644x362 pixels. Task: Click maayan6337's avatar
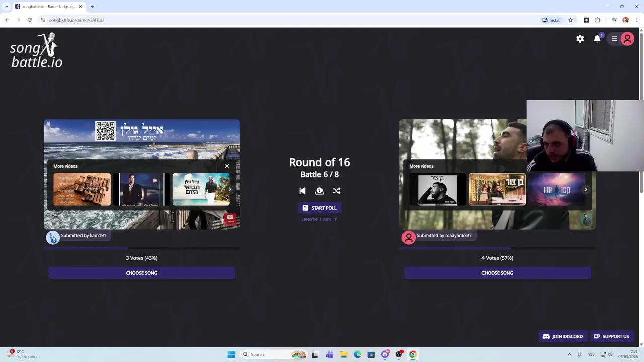click(x=409, y=237)
